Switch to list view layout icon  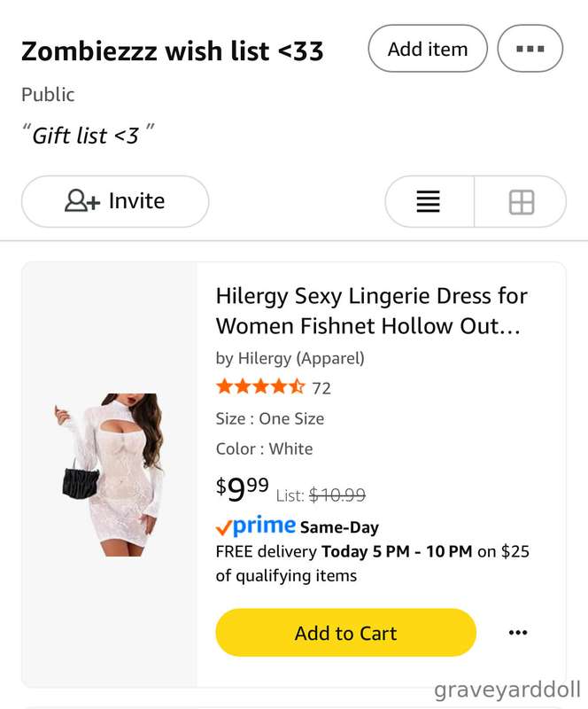(x=428, y=202)
